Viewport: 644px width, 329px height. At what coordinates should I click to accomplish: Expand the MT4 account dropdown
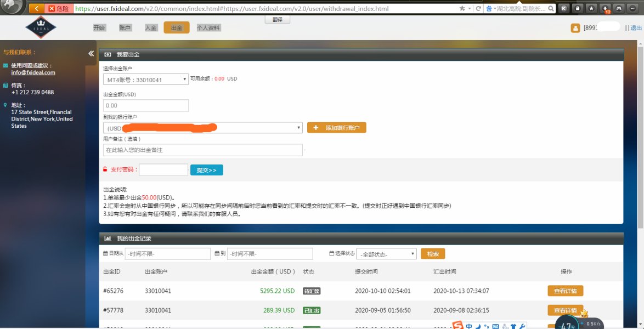(x=146, y=80)
